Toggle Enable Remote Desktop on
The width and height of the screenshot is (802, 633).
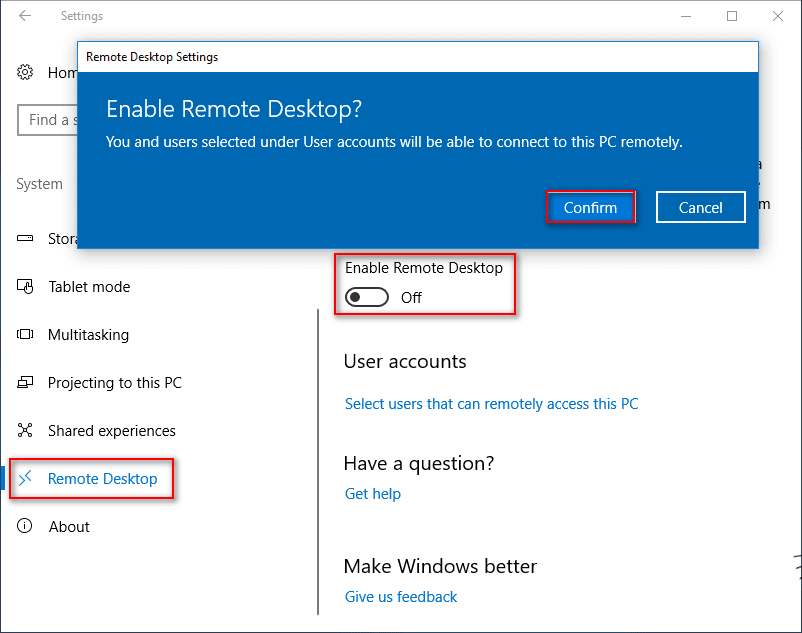[x=366, y=297]
